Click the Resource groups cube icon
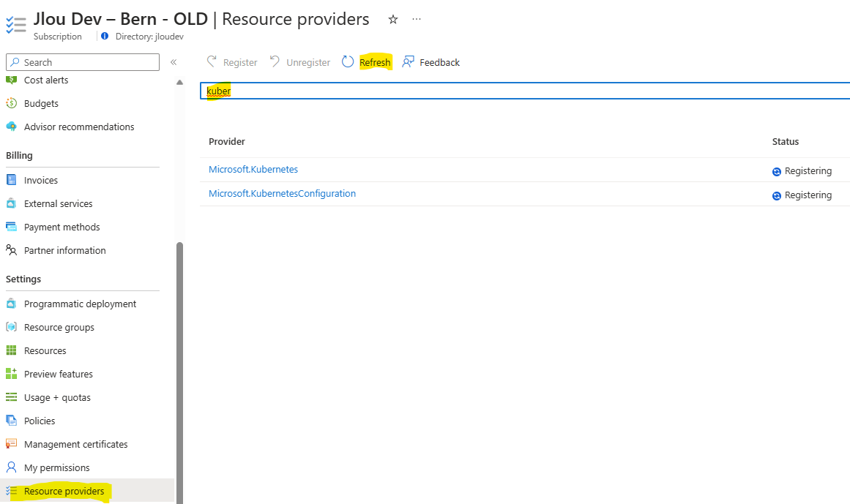Screen dimensions: 850x504 click(12, 326)
